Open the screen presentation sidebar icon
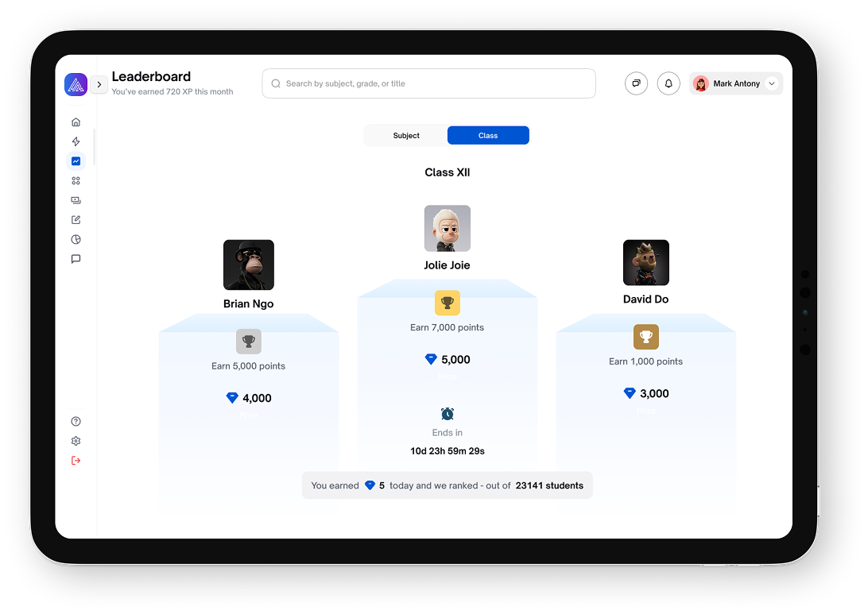Screen dimensions: 868x614 click(x=76, y=200)
